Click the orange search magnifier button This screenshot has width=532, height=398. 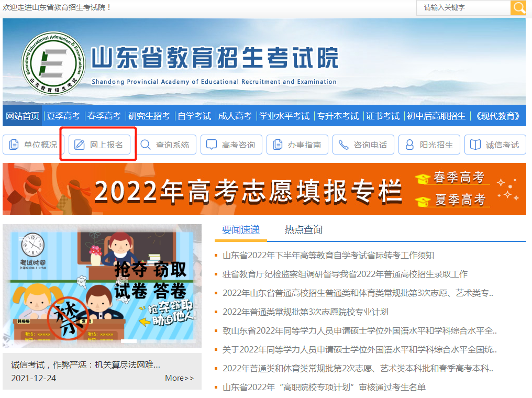click(518, 8)
